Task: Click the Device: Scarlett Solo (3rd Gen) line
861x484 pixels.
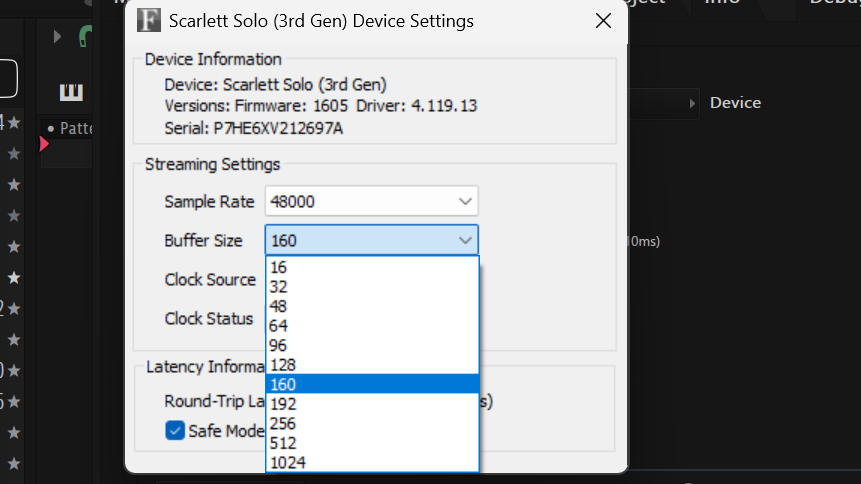Action: point(276,85)
